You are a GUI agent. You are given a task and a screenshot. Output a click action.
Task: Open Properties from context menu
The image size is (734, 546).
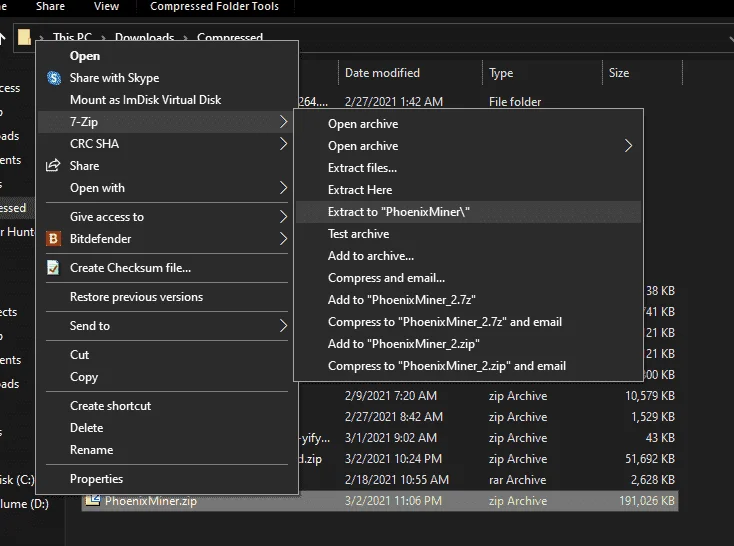167,479
